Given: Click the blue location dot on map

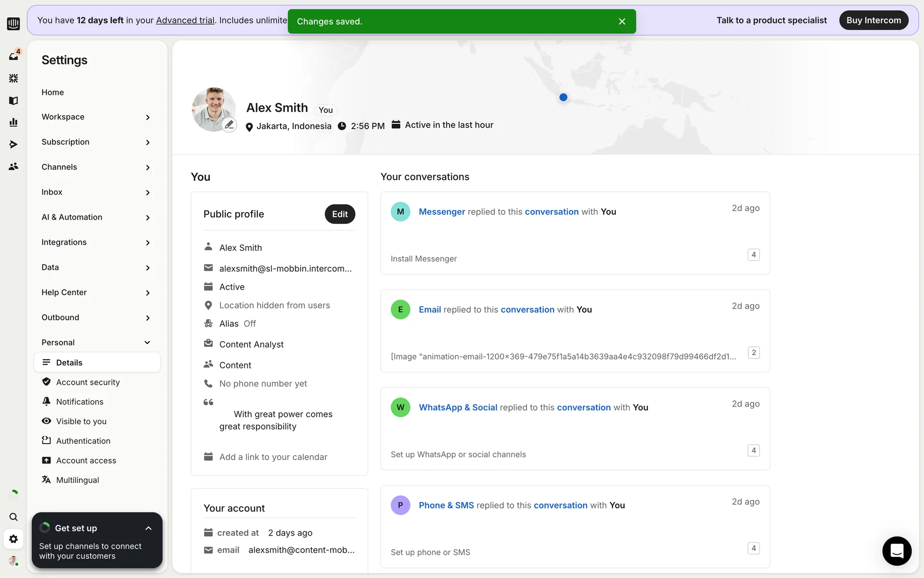Looking at the screenshot, I should point(563,97).
